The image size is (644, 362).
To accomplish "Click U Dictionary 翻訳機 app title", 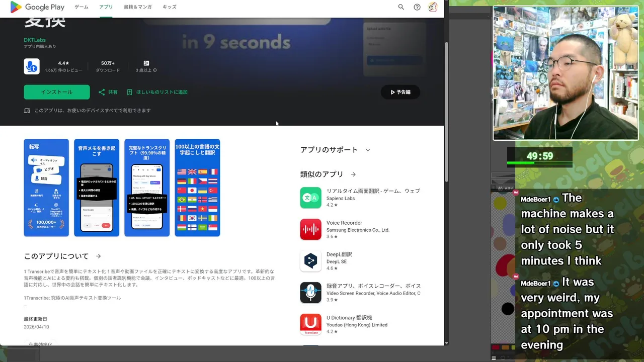I will coord(349,318).
